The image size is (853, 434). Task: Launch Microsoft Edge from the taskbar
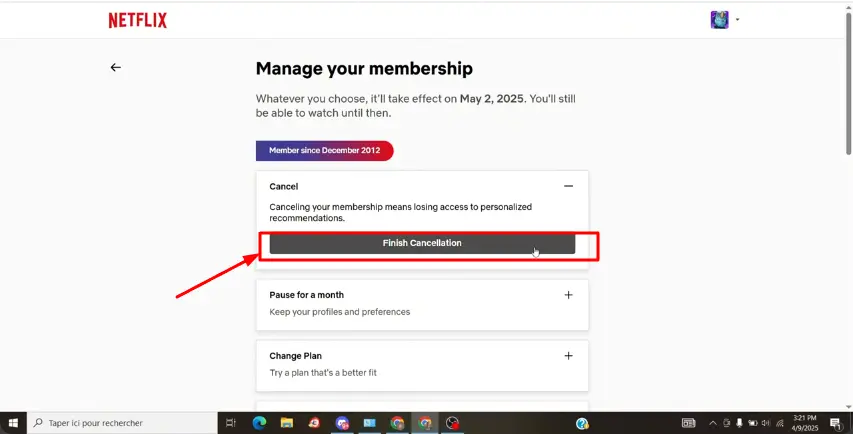259,423
